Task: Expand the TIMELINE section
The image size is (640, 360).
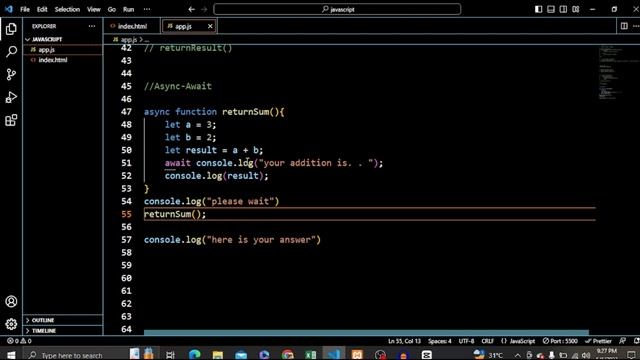Action: [x=63, y=331]
